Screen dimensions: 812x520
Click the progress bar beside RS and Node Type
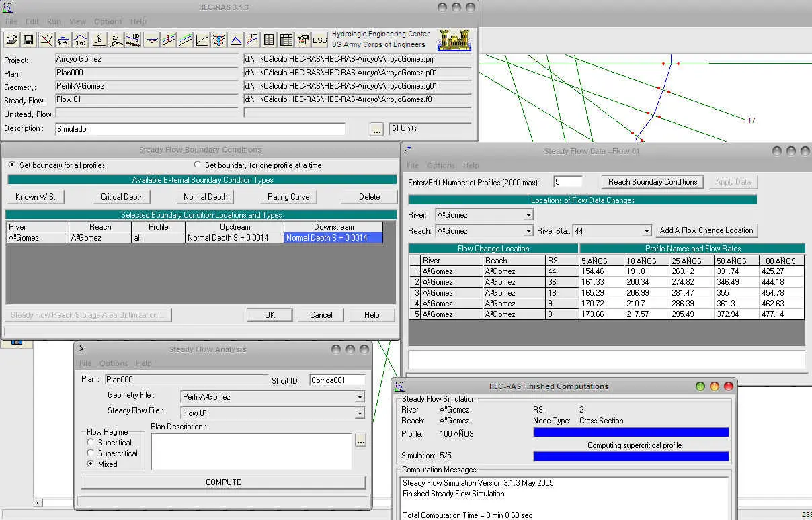(x=631, y=432)
